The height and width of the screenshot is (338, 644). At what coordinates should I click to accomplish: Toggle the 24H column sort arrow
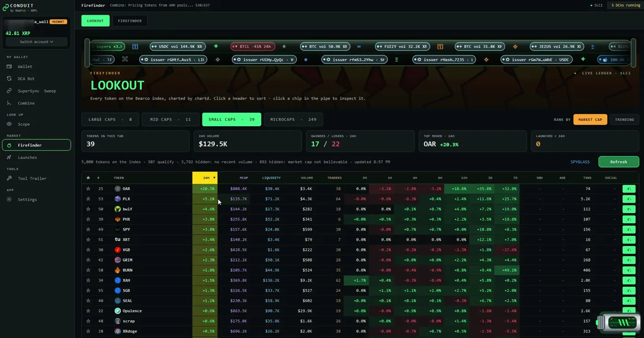(214, 178)
